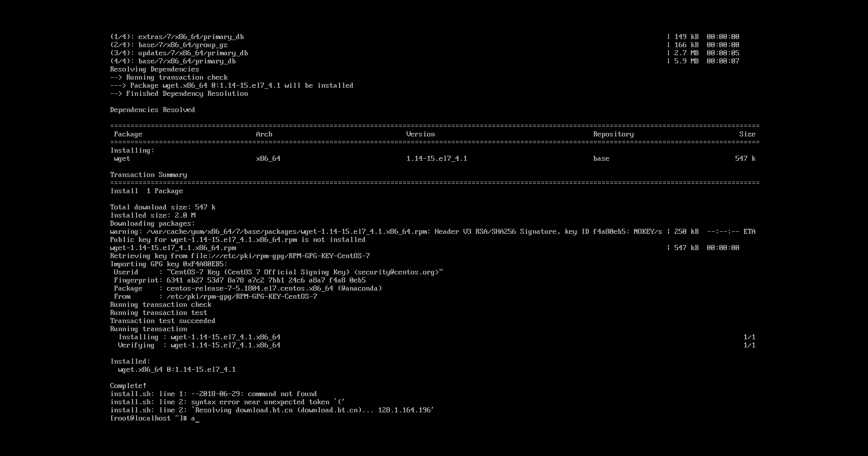Click the 'Downloading packages:' line
The width and height of the screenshot is (868, 456).
pos(153,223)
